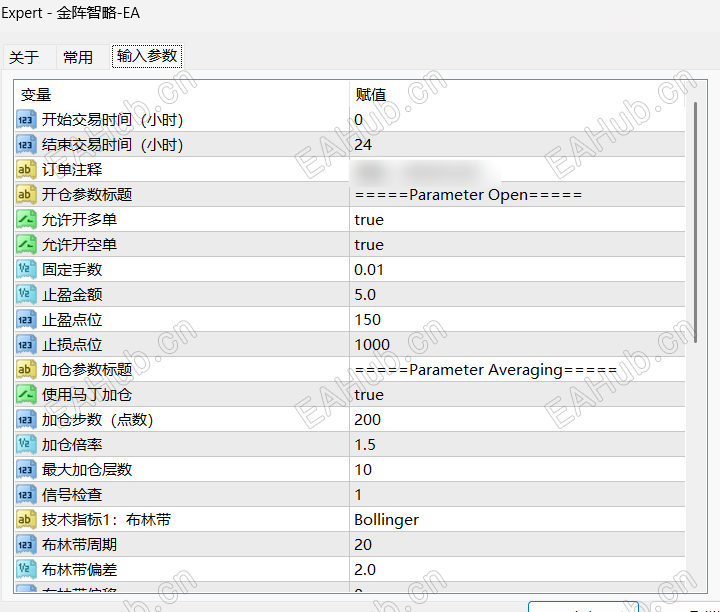The height and width of the screenshot is (612, 720).
Task: Edit the Parameter Averaging title value
Action: (517, 370)
